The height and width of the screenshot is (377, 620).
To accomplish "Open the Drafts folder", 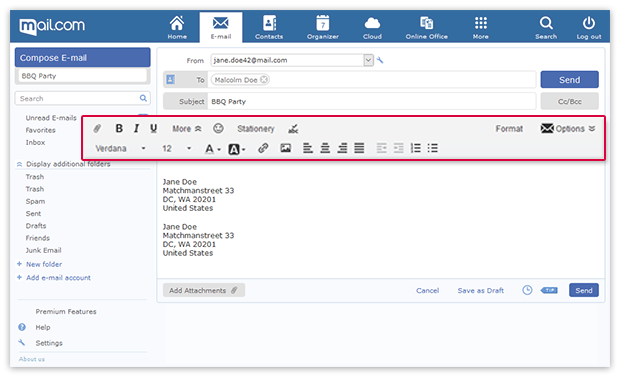I will point(36,226).
